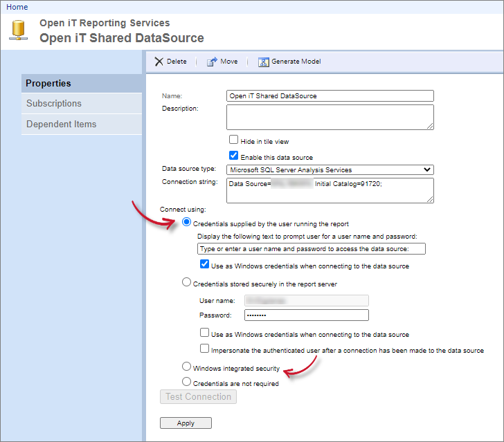Select Credentials supplied by the user radio
The image size is (504, 442).
pyautogui.click(x=186, y=222)
